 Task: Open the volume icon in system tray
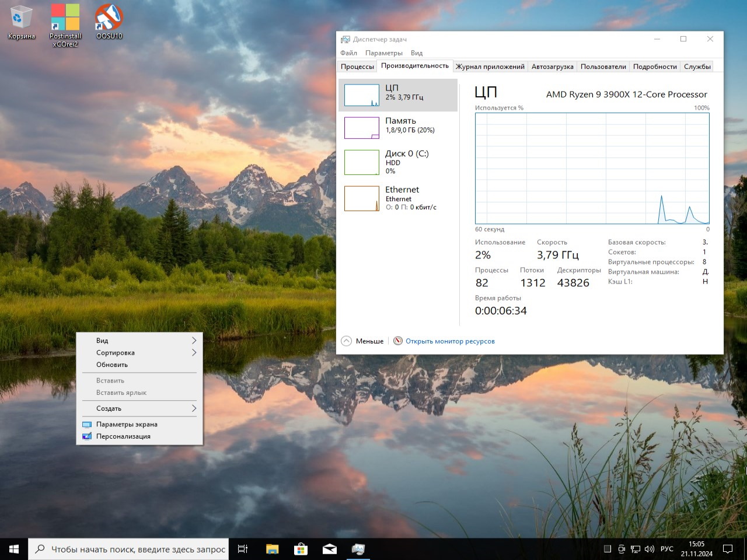(x=650, y=549)
